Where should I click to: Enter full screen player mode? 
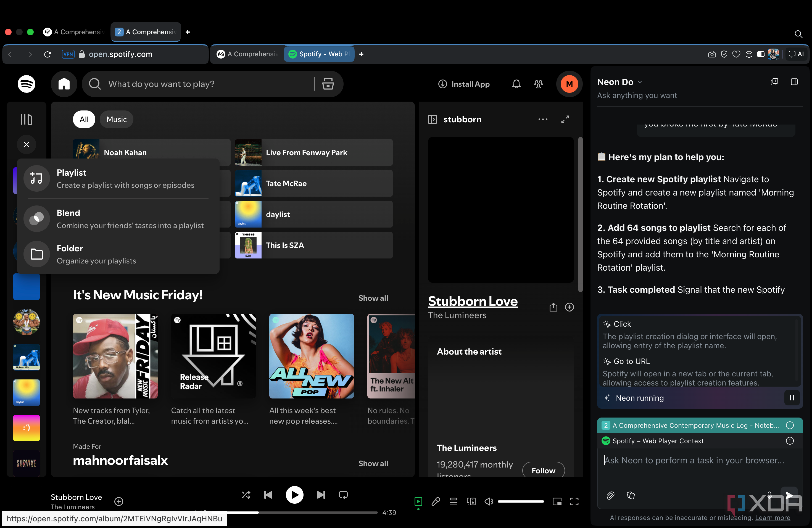pyautogui.click(x=574, y=501)
